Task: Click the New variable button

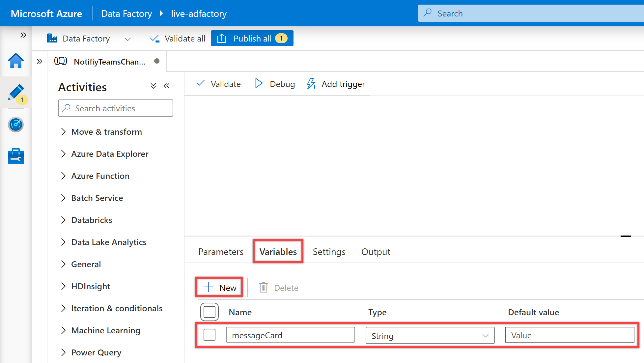Action: tap(219, 288)
